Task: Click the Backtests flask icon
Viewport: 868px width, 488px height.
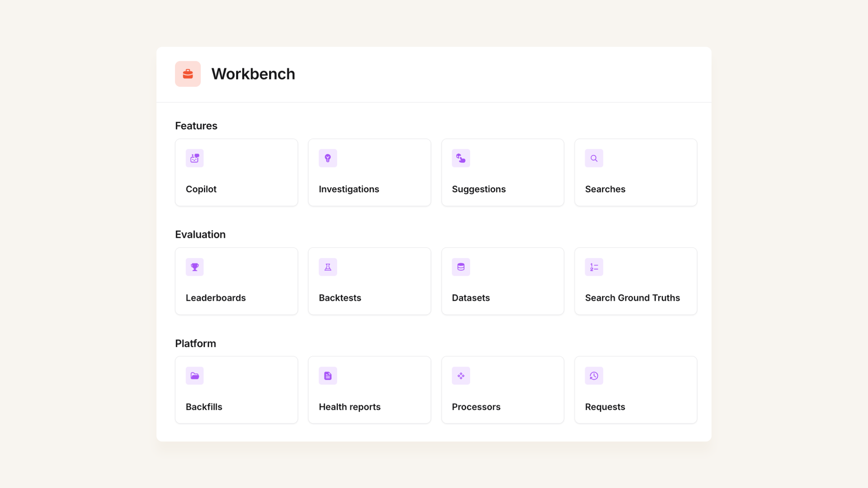Action: (x=328, y=267)
